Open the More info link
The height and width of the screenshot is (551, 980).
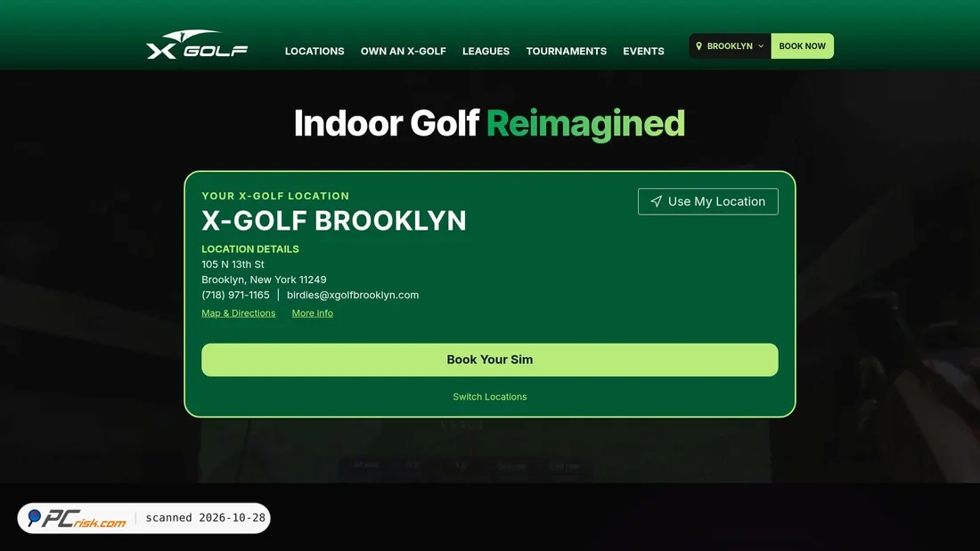tap(312, 313)
